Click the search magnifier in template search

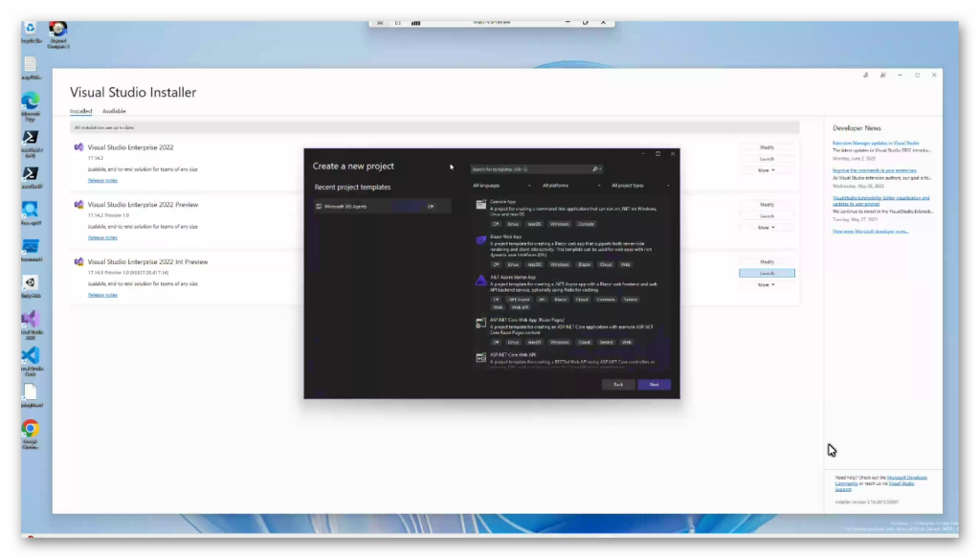(x=594, y=168)
